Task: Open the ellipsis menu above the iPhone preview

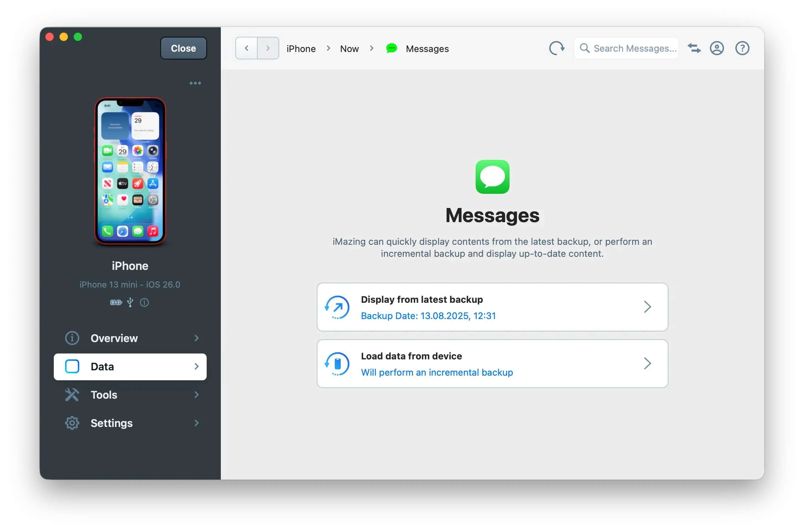Action: 195,83
